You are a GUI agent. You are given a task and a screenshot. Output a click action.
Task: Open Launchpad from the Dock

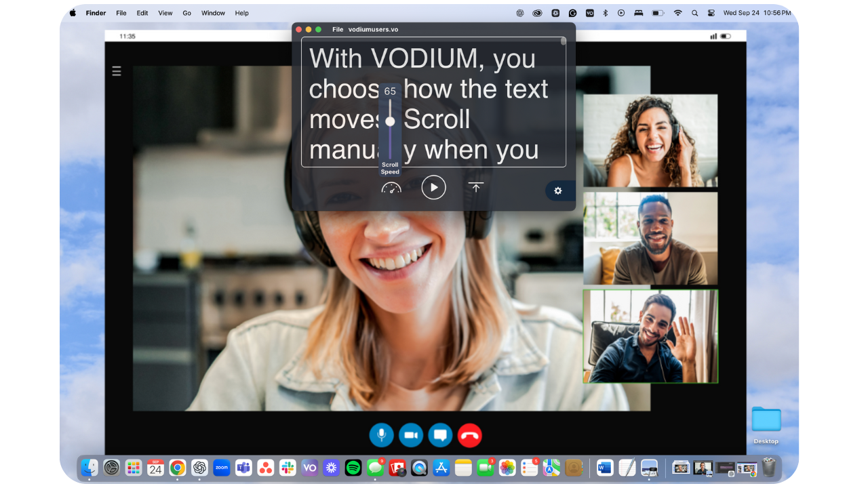tap(134, 468)
